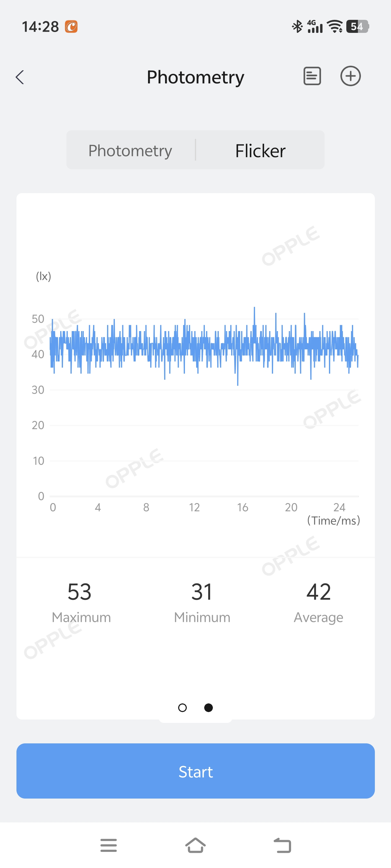
Task: Tap the Bluetooth status icon
Action: click(x=297, y=26)
